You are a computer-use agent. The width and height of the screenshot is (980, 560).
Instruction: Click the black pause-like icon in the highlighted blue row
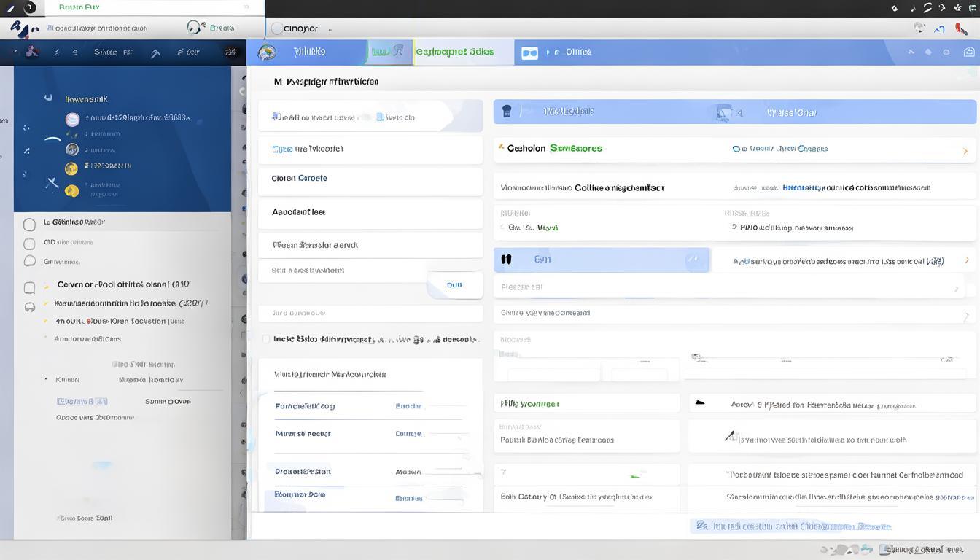point(506,260)
